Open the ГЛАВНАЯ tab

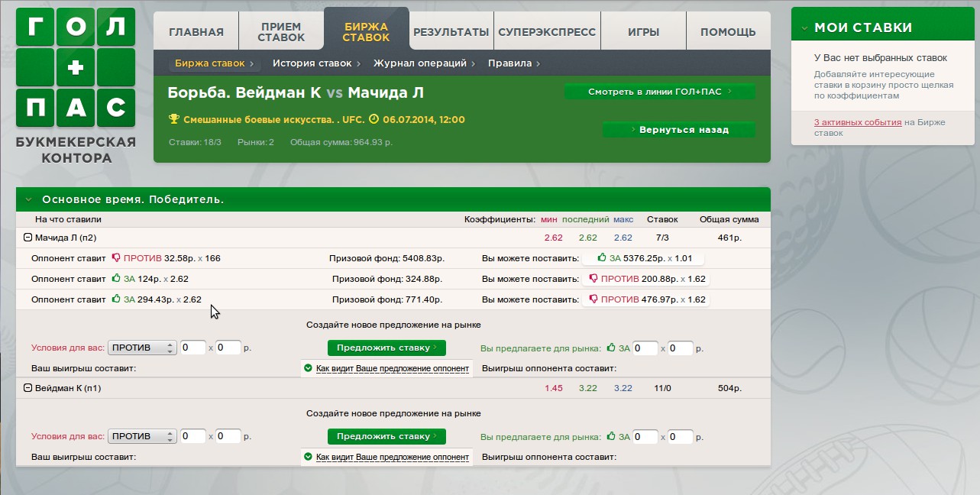point(196,31)
